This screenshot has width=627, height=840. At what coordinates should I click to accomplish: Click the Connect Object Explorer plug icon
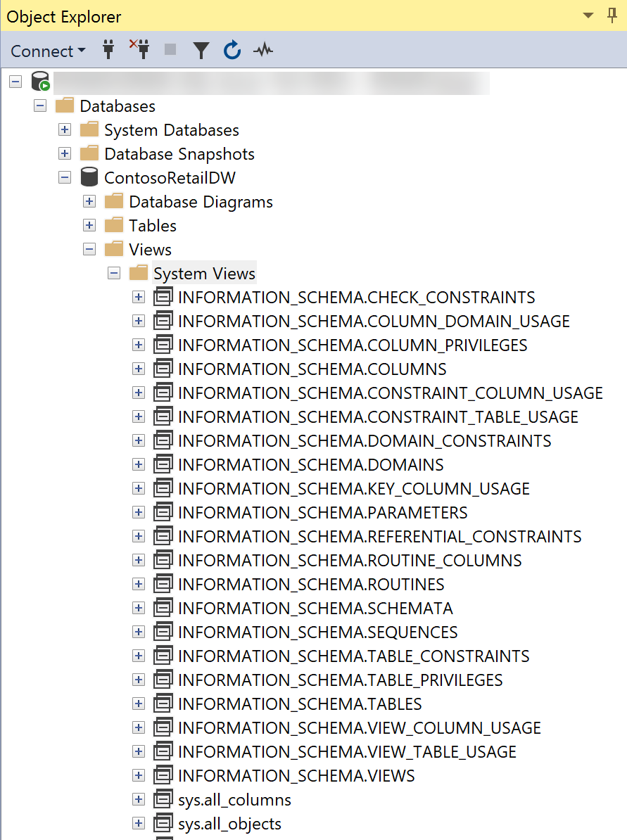pyautogui.click(x=108, y=50)
